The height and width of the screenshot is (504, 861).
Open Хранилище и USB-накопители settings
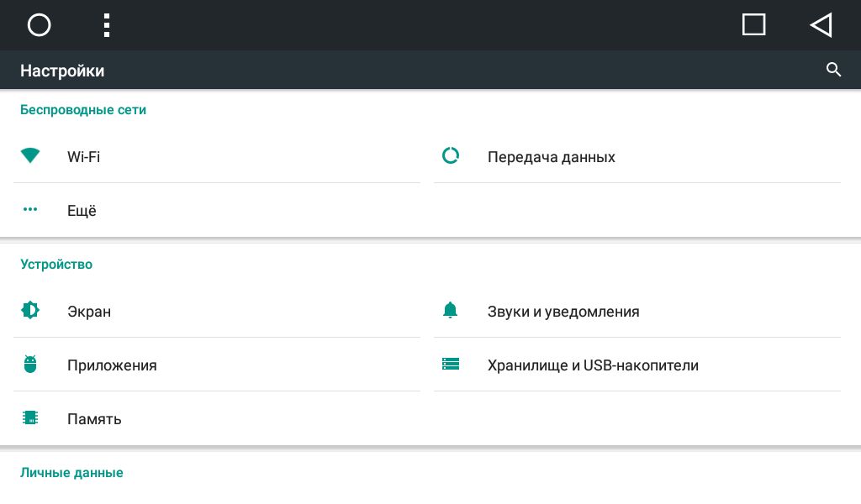coord(637,365)
